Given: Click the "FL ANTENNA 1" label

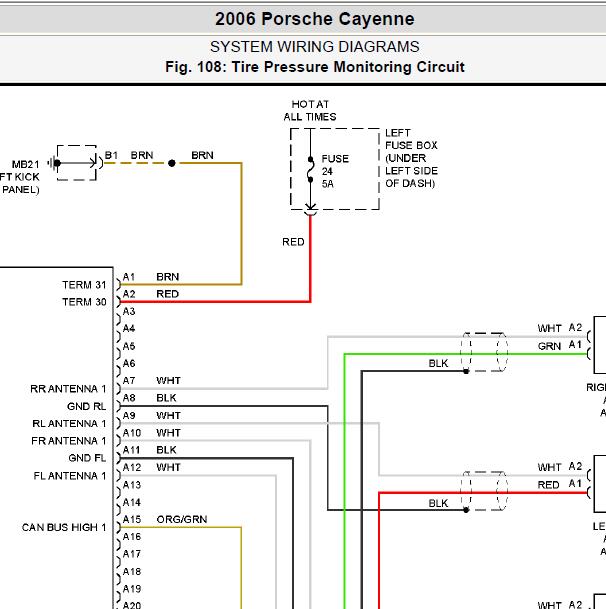Looking at the screenshot, I should [70, 476].
